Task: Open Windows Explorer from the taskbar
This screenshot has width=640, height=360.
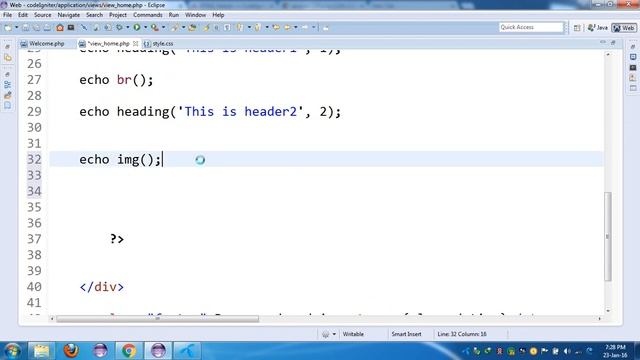Action: point(41,351)
